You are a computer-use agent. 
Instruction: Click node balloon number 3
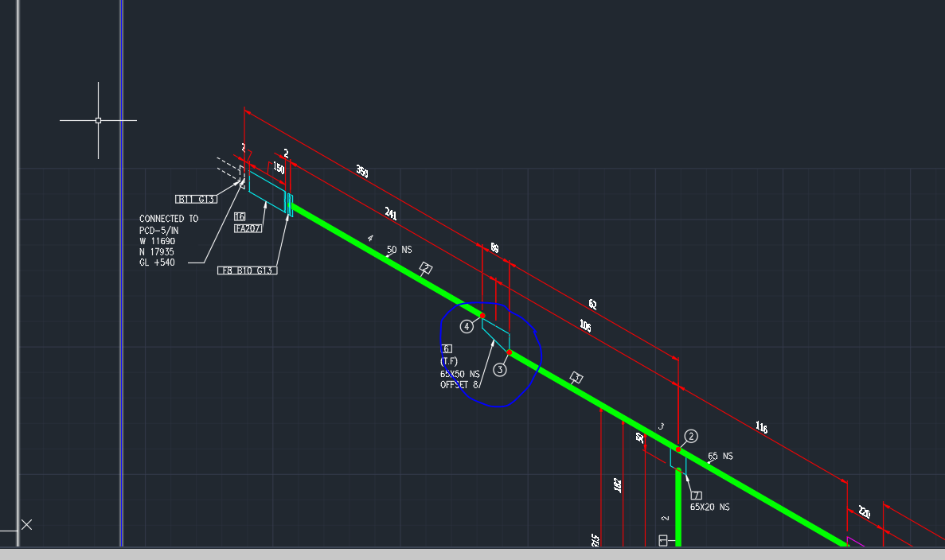pos(500,369)
